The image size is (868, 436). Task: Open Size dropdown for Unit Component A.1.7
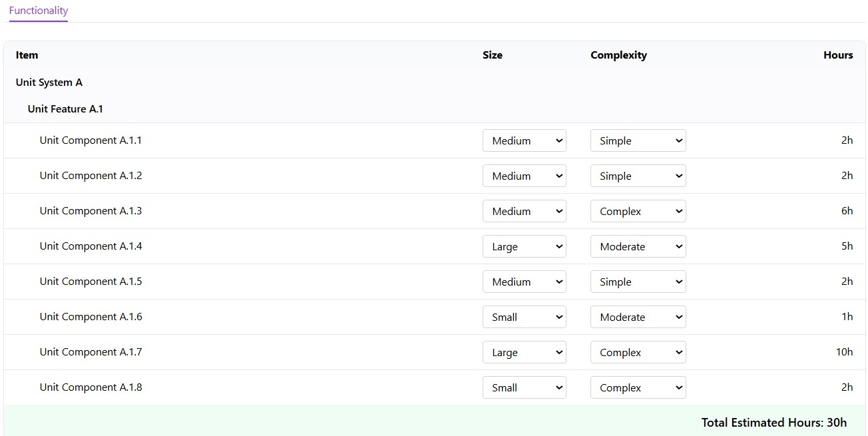[525, 352]
